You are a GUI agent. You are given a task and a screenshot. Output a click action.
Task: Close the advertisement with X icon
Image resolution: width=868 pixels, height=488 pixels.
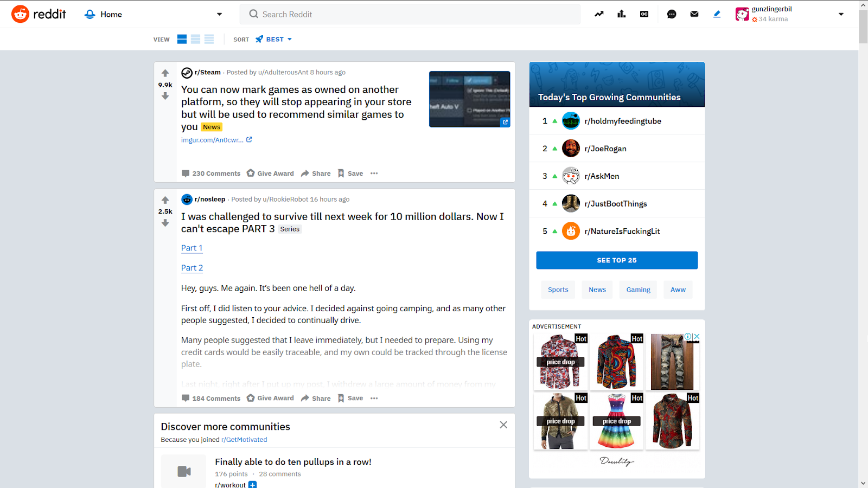pyautogui.click(x=697, y=337)
